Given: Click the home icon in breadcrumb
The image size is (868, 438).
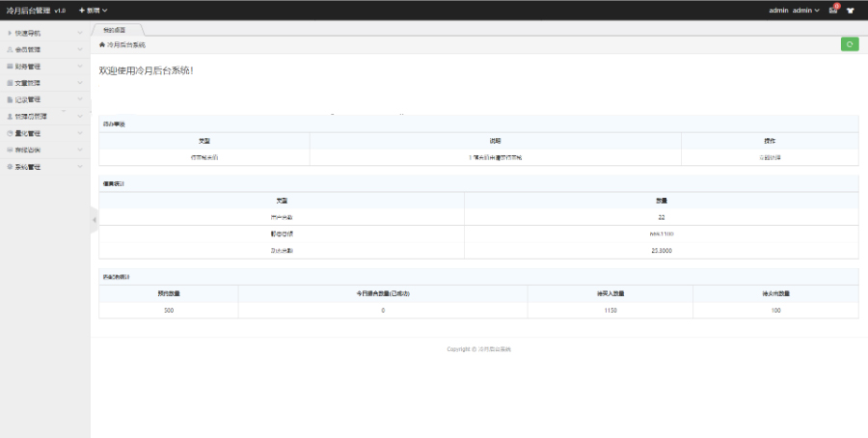Looking at the screenshot, I should click(102, 45).
